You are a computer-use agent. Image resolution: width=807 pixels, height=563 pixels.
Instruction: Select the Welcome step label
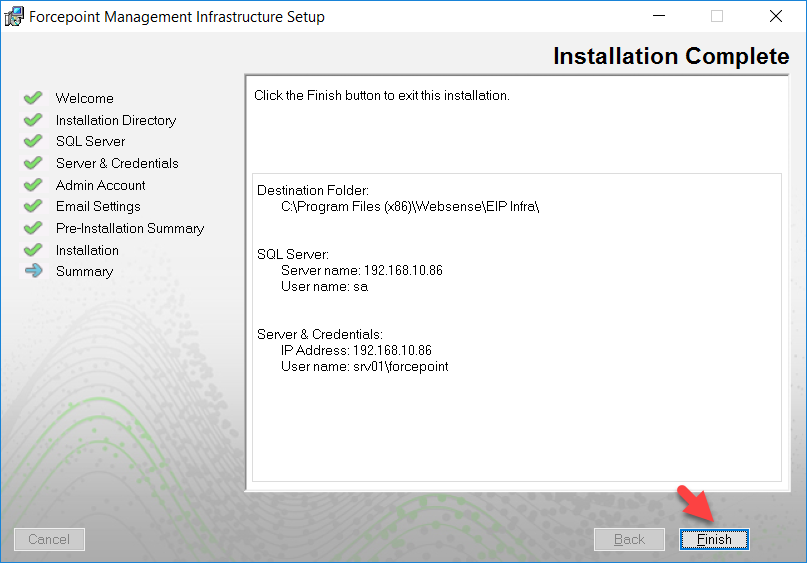point(84,98)
